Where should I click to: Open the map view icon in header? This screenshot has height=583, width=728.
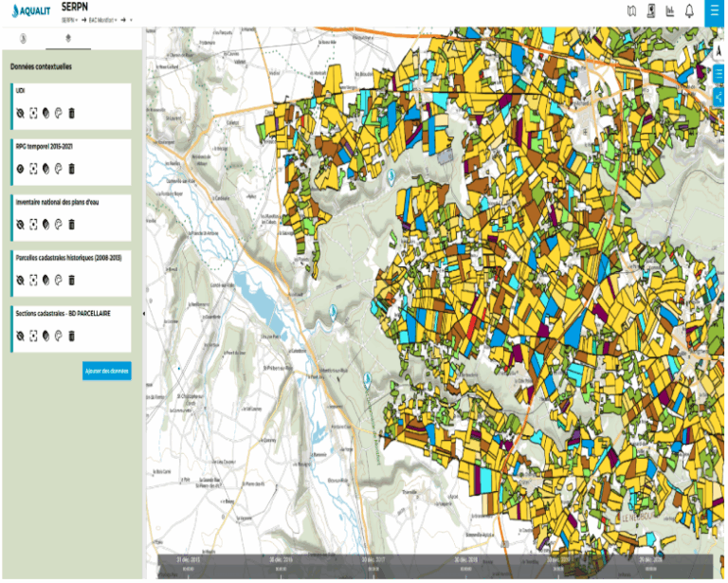point(631,11)
